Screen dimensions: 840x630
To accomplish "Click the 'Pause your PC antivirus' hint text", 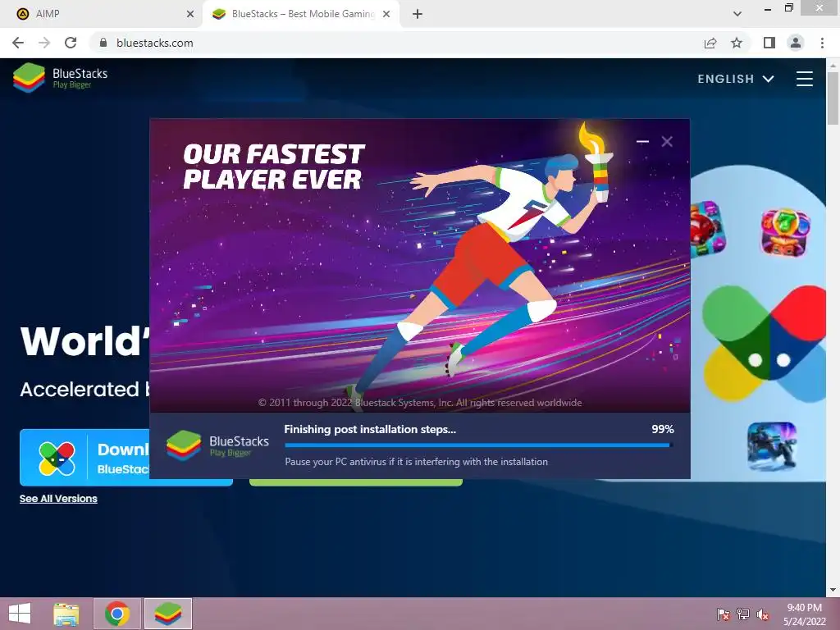I will point(416,462).
